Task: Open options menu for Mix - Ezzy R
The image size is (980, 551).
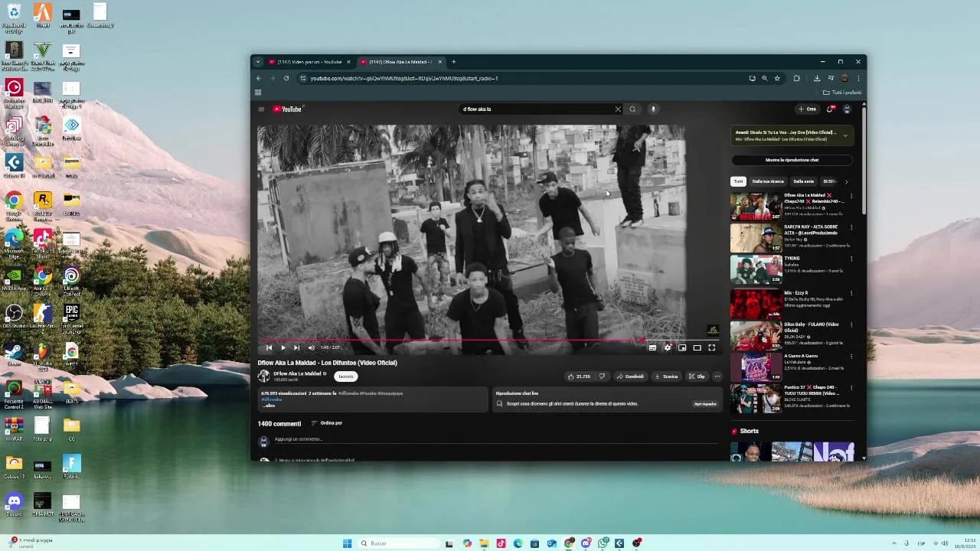Action: pyautogui.click(x=851, y=293)
